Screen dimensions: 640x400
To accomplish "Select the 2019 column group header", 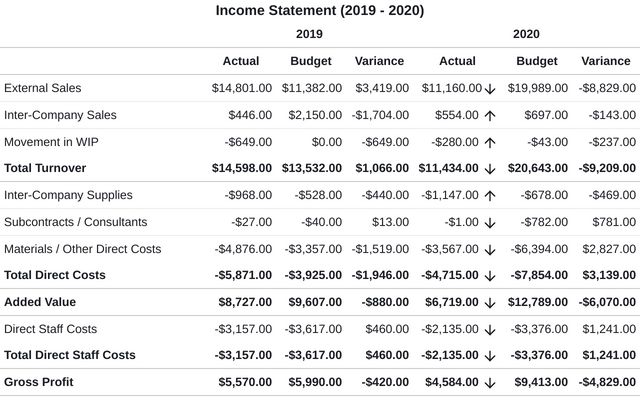I will [309, 34].
